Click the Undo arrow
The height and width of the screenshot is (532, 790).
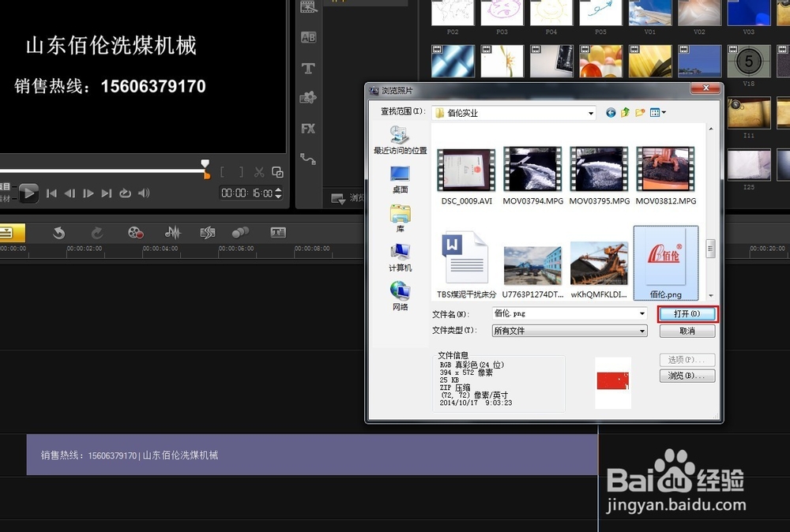click(x=59, y=233)
